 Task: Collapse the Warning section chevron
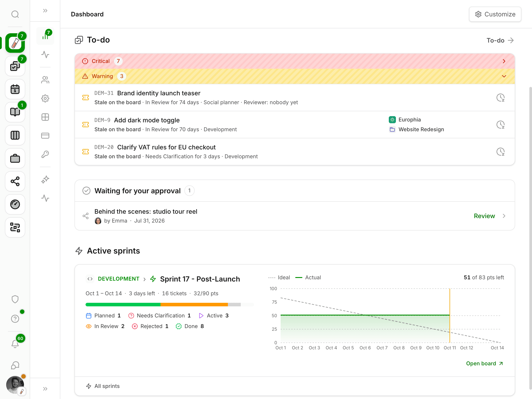[504, 76]
